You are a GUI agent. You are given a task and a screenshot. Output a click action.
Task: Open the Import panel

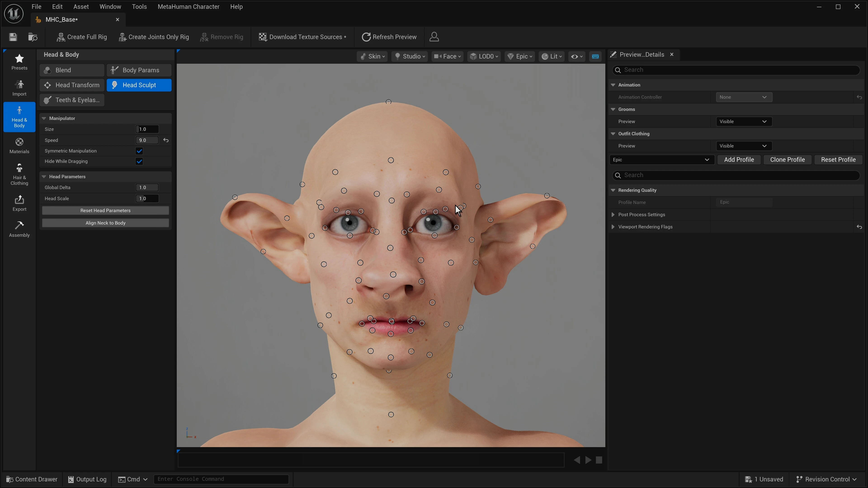(x=19, y=88)
